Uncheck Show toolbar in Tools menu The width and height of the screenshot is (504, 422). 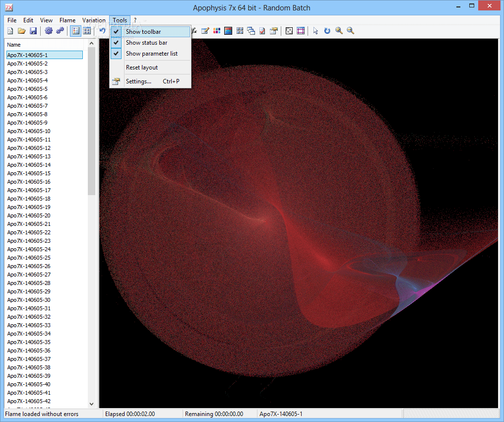[150, 31]
